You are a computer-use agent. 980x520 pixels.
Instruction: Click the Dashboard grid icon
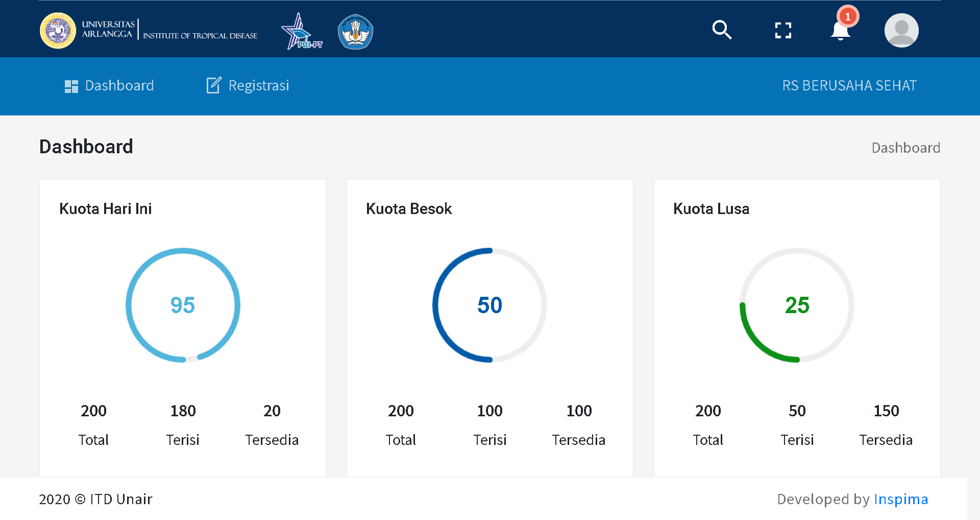[x=71, y=86]
